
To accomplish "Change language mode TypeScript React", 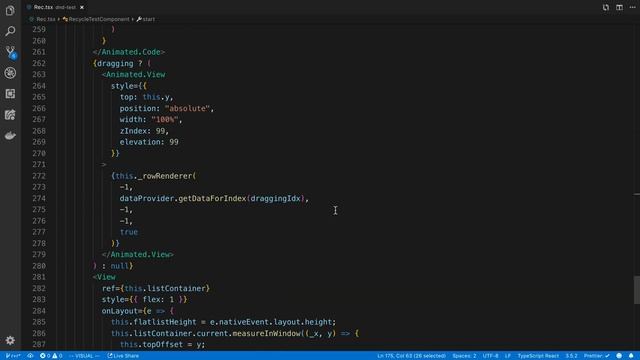I will click(538, 356).
